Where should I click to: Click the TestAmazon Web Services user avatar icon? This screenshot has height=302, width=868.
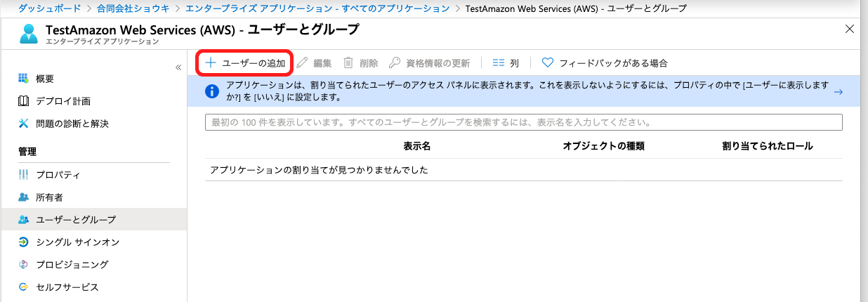(29, 34)
